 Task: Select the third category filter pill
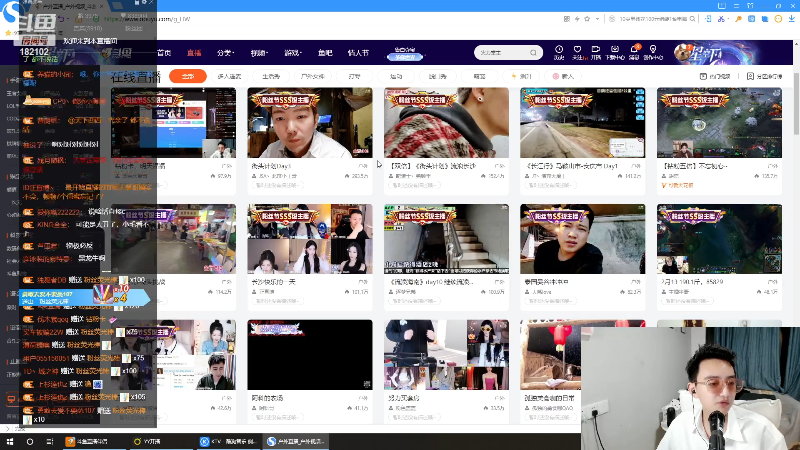271,76
